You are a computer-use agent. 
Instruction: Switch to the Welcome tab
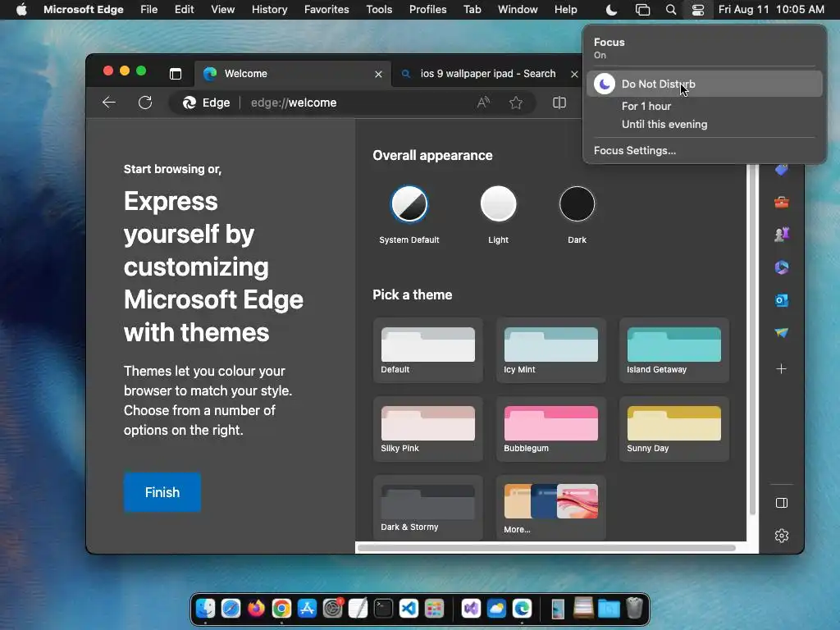coord(293,74)
